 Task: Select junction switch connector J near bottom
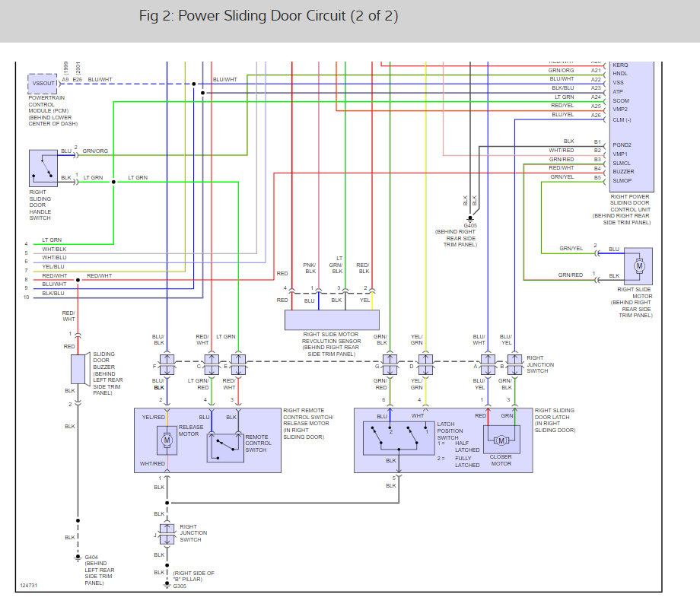(x=167, y=534)
